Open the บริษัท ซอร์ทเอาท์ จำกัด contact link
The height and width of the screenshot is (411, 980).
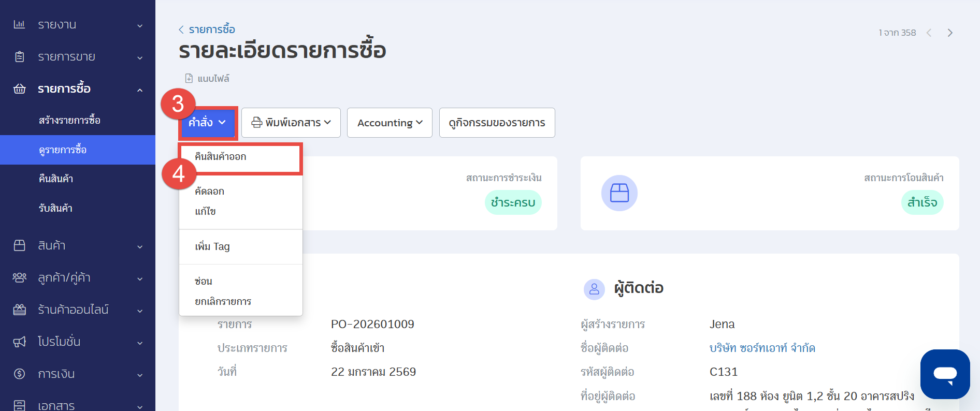tap(762, 348)
